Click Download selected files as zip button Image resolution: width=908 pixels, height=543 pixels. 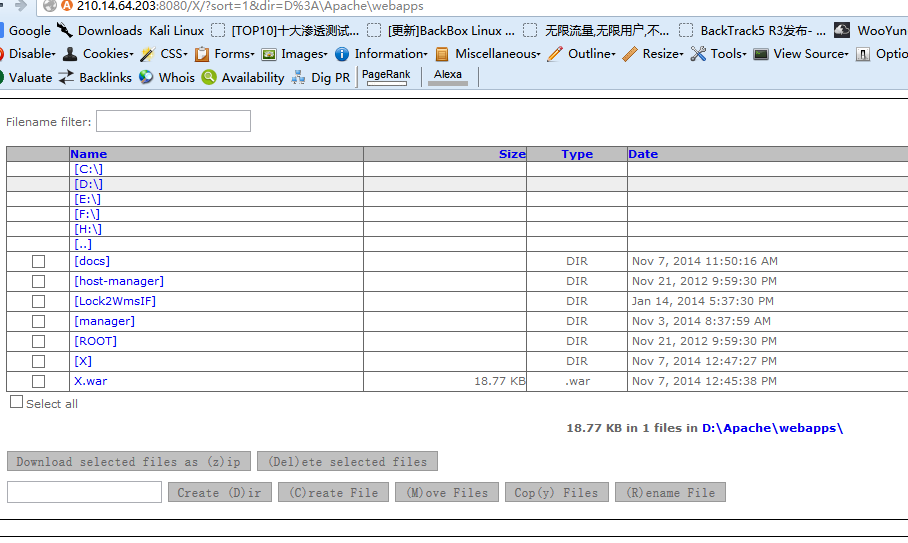point(129,461)
